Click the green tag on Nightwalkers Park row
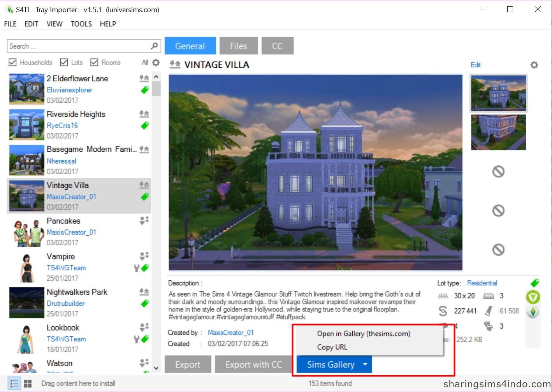Viewport: 552px width, 392px height. point(144,303)
